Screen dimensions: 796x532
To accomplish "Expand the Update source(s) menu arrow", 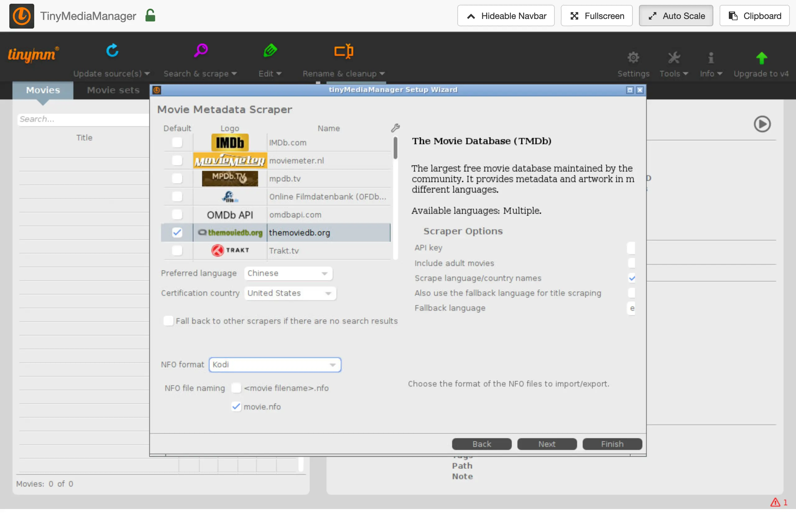I will [x=147, y=74].
